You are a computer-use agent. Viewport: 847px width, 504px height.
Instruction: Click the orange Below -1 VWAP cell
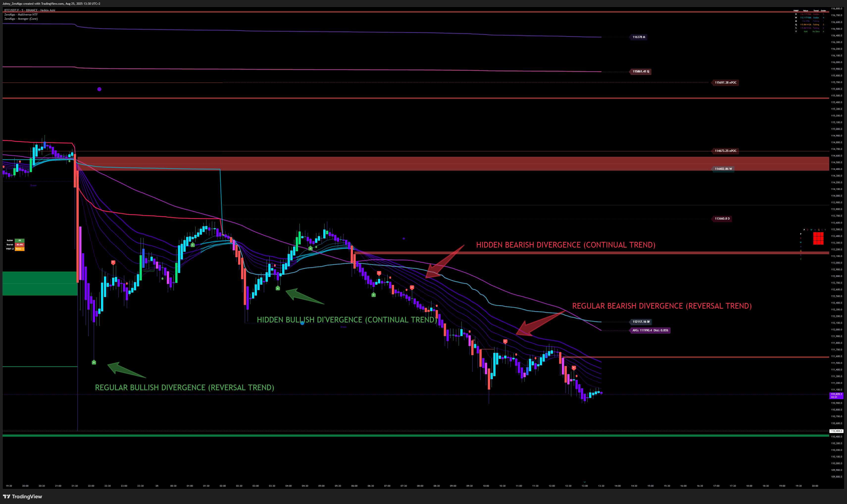(x=20, y=249)
